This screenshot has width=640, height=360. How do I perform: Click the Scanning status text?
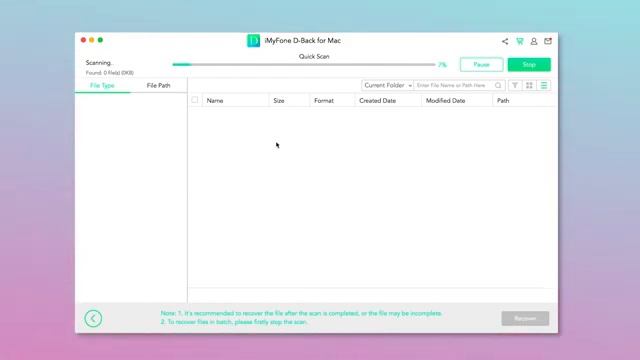[x=99, y=62]
